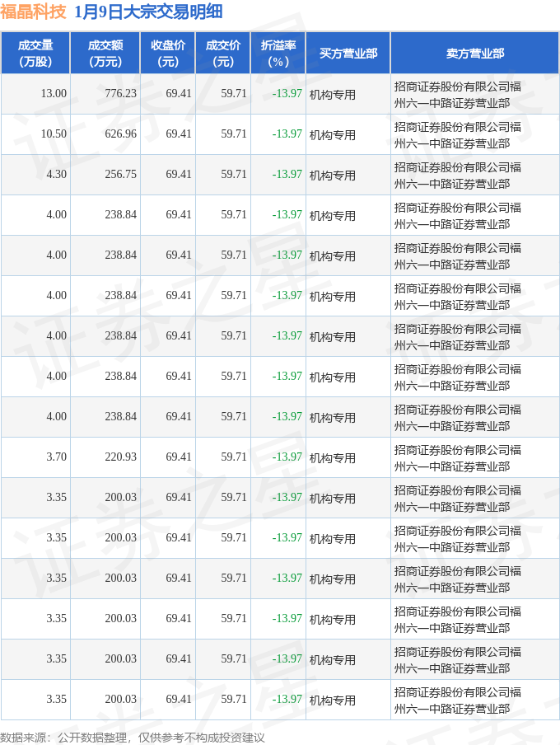Image resolution: width=560 pixels, height=745 pixels.
Task: Click the 卖方营业部 column header
Action: coord(475,53)
